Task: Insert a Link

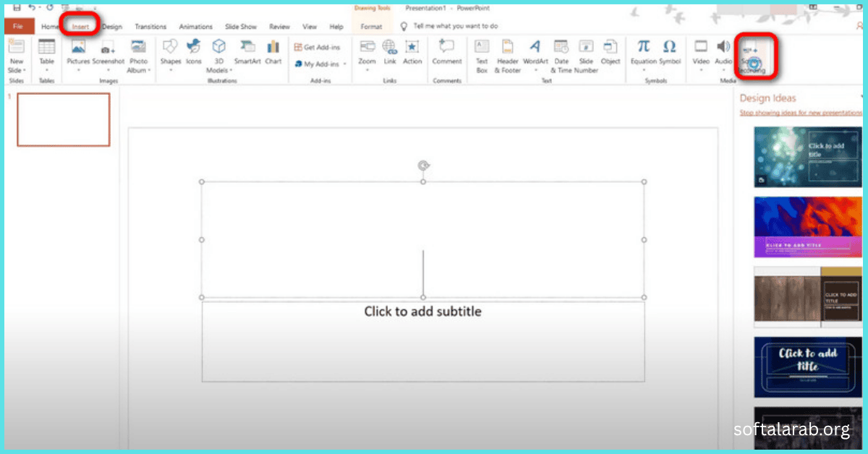Action: pyautogui.click(x=390, y=52)
